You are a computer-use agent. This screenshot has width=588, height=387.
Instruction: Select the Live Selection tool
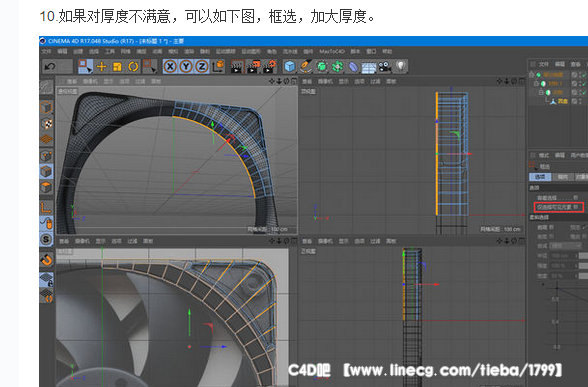pyautogui.click(x=85, y=67)
